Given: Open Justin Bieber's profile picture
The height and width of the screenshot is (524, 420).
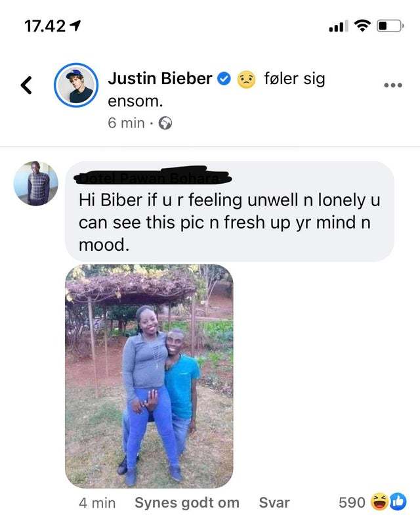Looking at the screenshot, I should pos(76,85).
